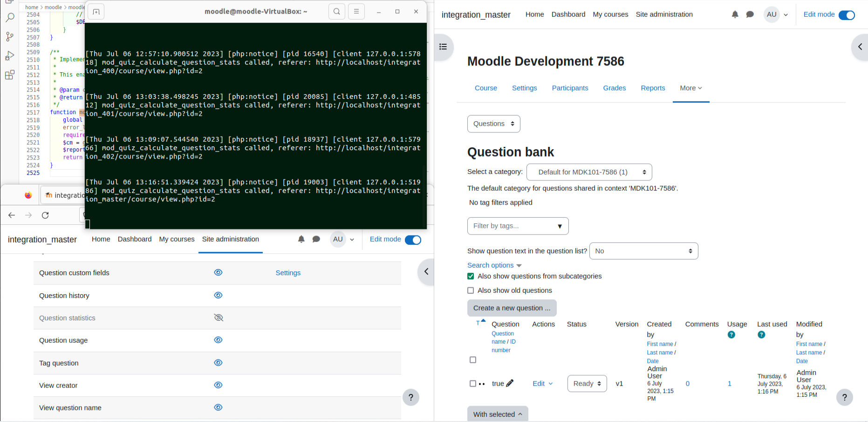Disable Tag question plugin eye
Viewport: 868px width, 422px height.
coord(218,363)
